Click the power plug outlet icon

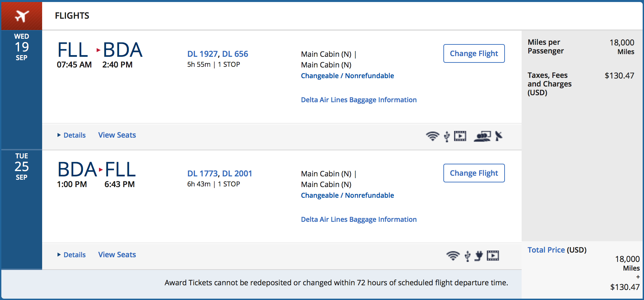[479, 256]
